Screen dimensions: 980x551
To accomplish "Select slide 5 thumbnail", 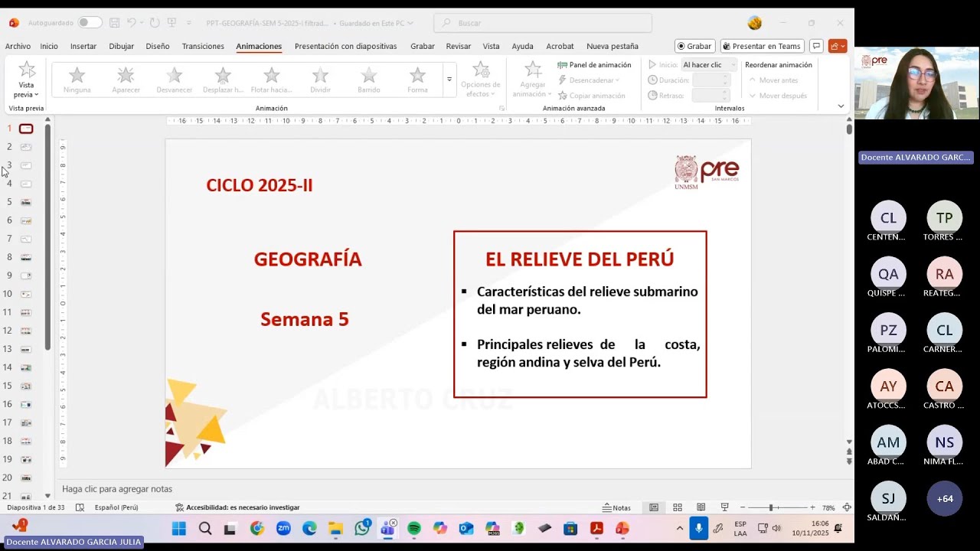I will pyautogui.click(x=26, y=202).
